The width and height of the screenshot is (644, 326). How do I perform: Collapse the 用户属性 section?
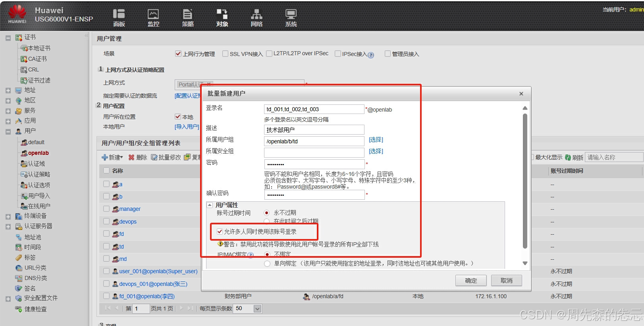point(210,205)
